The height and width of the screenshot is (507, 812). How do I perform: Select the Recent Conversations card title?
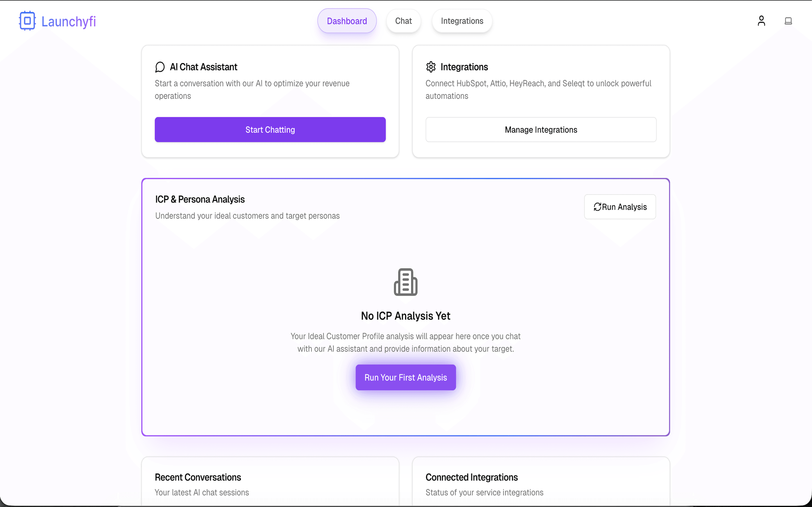[x=198, y=477]
